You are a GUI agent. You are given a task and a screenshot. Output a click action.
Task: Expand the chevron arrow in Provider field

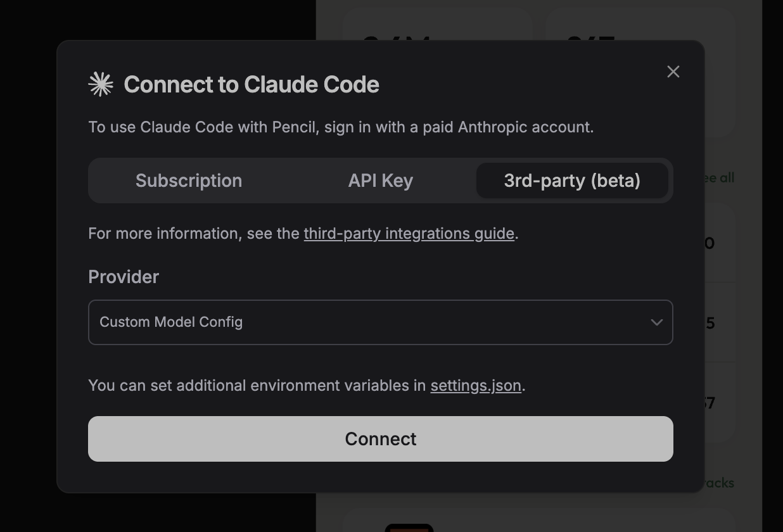coord(657,322)
